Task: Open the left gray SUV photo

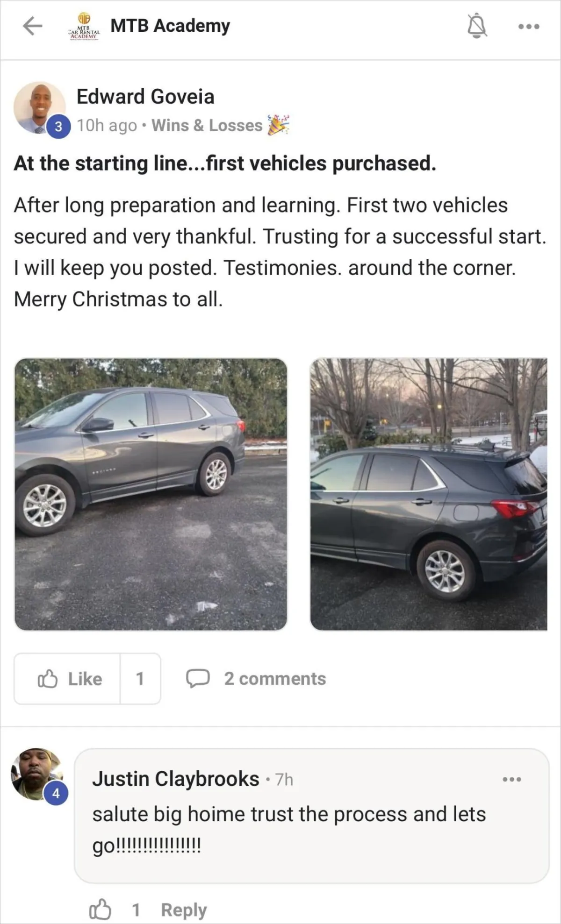Action: 151,494
